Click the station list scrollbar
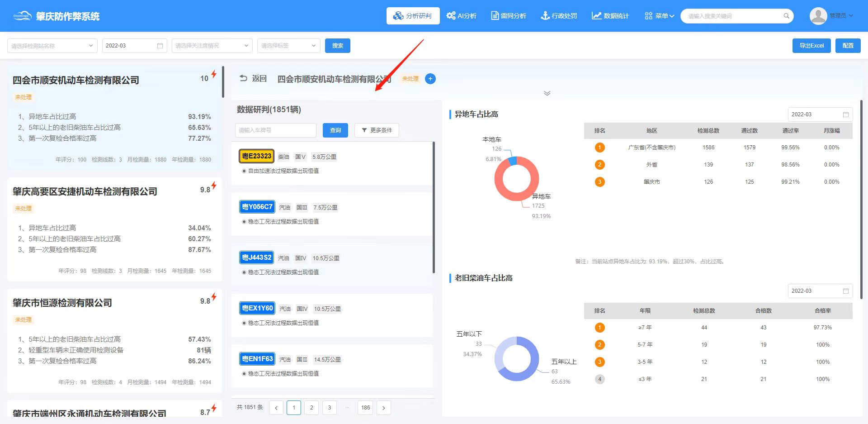 coord(223,82)
